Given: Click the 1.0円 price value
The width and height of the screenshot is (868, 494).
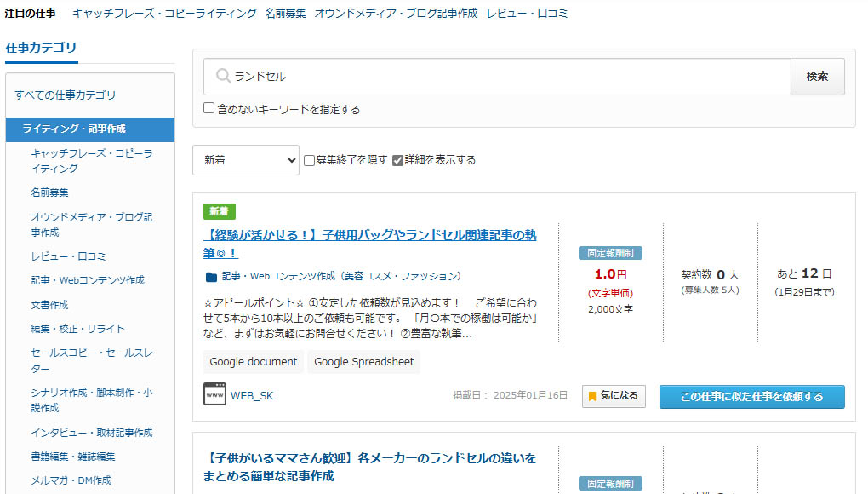Looking at the screenshot, I should point(611,274).
